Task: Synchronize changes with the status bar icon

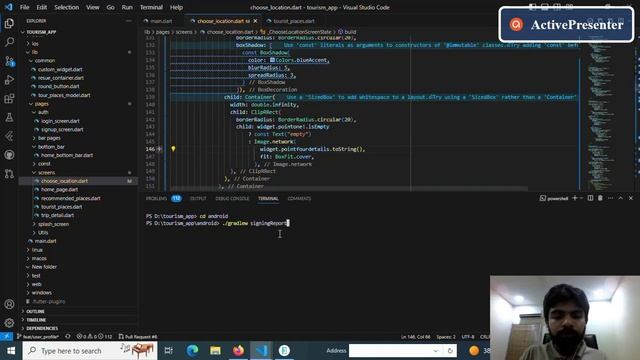Action: click(68, 337)
